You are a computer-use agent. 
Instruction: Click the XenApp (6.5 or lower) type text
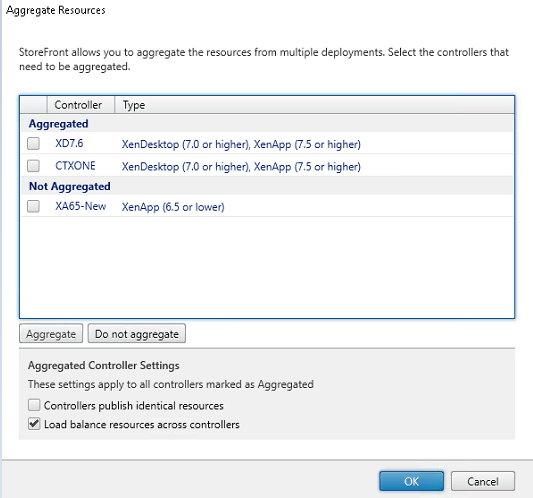click(173, 207)
